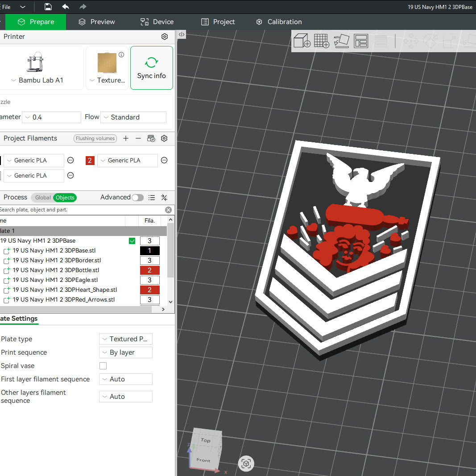Sync filaments from AMS icon
This screenshot has height=476, width=476.
coord(151,138)
